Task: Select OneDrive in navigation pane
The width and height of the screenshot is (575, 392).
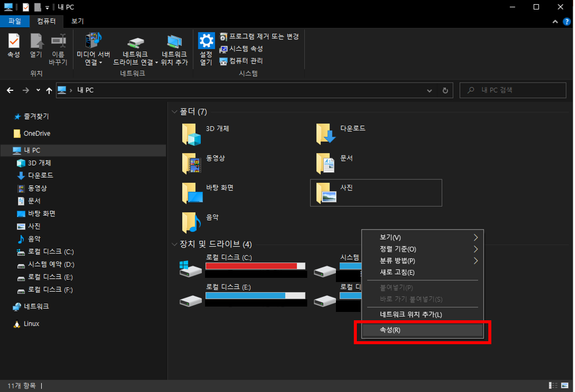Action: point(32,133)
